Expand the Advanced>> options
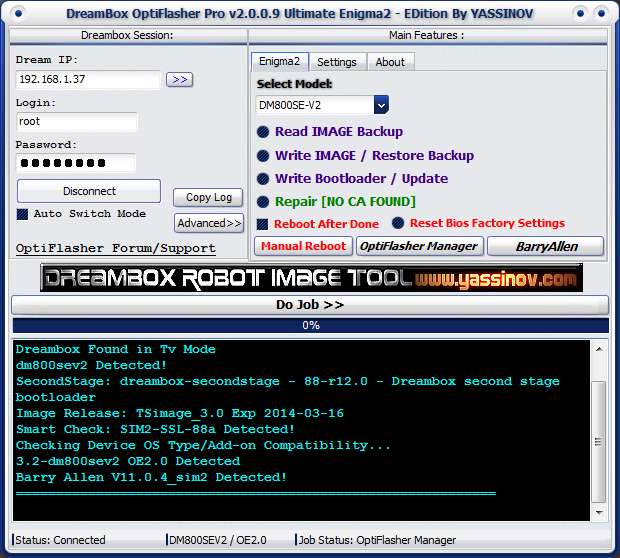Image resolution: width=620 pixels, height=558 pixels. coord(209,223)
